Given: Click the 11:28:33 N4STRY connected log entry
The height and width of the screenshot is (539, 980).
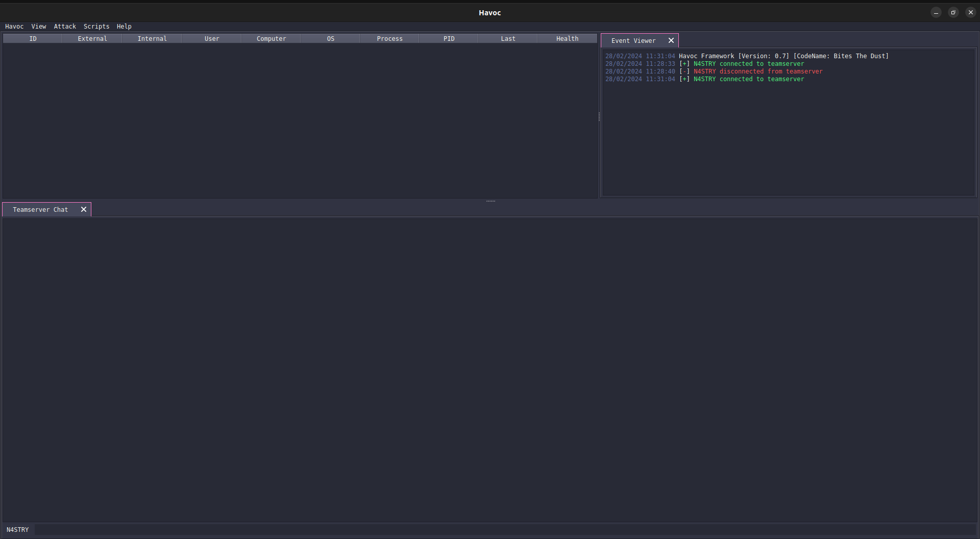Looking at the screenshot, I should coord(704,64).
